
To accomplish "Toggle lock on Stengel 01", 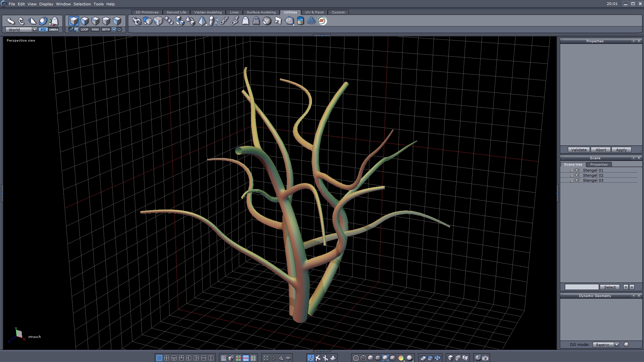I will pos(572,170).
